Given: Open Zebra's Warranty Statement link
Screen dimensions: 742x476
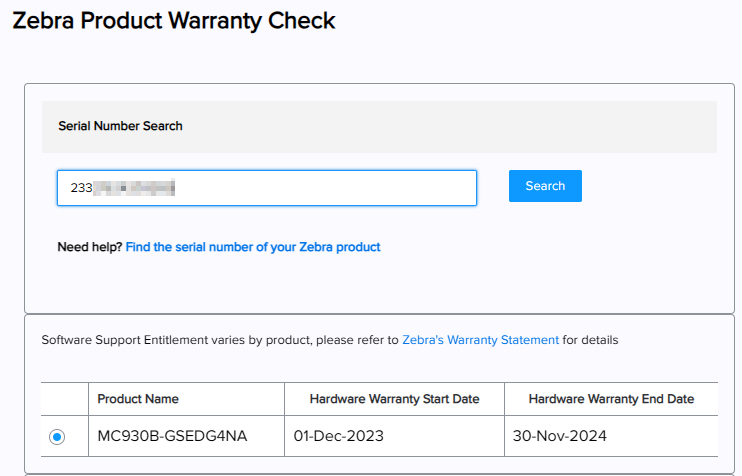Looking at the screenshot, I should pos(480,340).
